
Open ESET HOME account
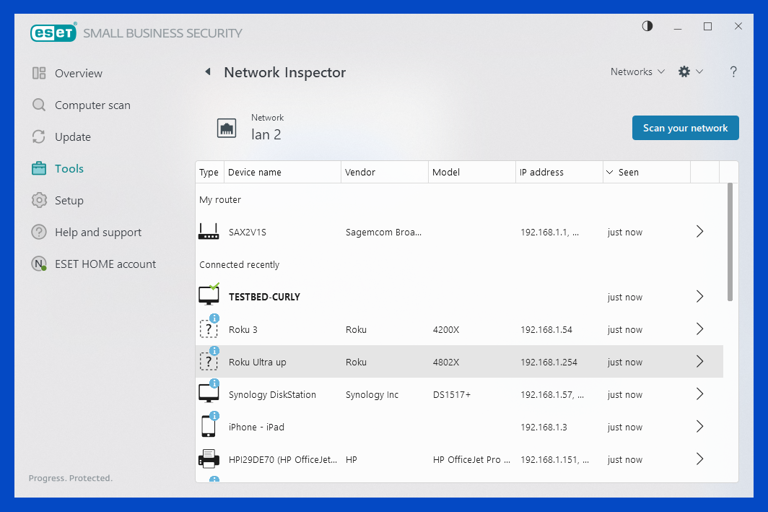(x=105, y=264)
